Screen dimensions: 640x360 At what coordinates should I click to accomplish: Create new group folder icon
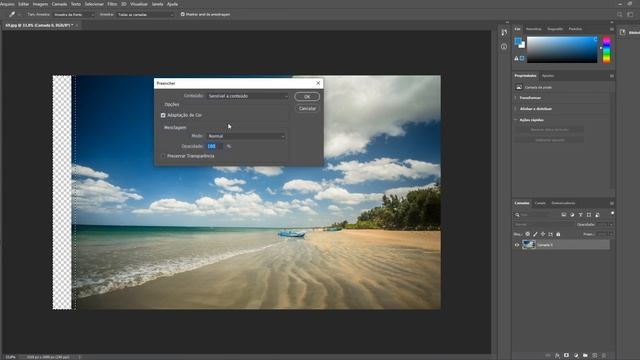[x=585, y=356]
